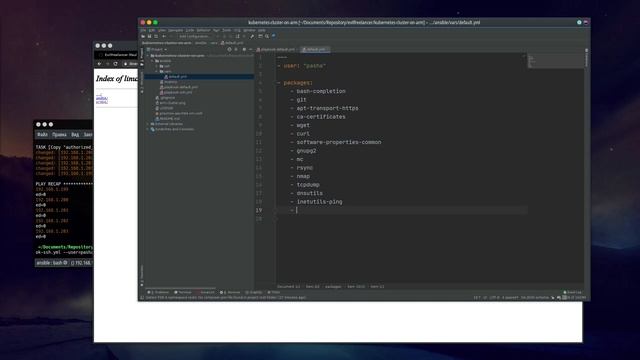Click the vars breadcrumb in navigation bar

coord(214,43)
